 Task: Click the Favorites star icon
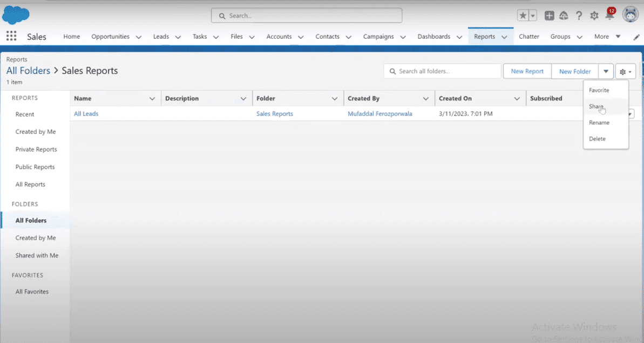523,16
